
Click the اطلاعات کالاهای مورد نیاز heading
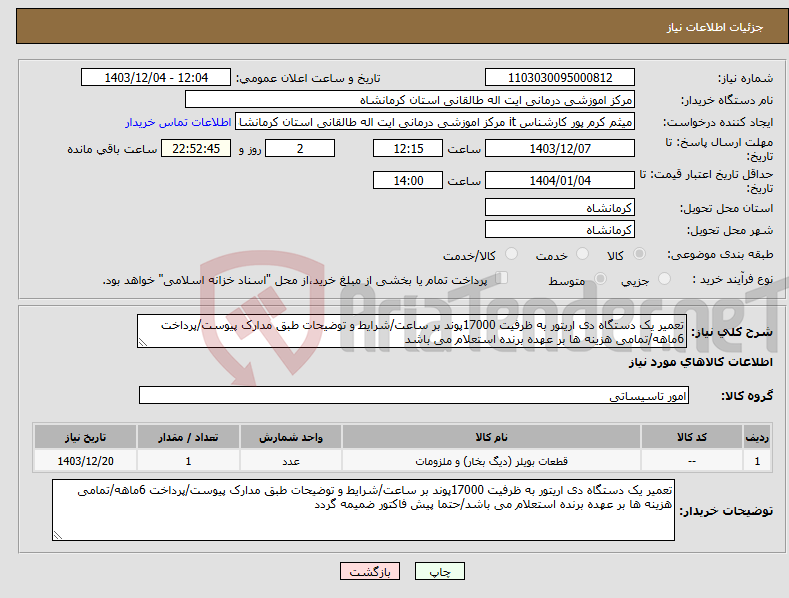(x=700, y=362)
